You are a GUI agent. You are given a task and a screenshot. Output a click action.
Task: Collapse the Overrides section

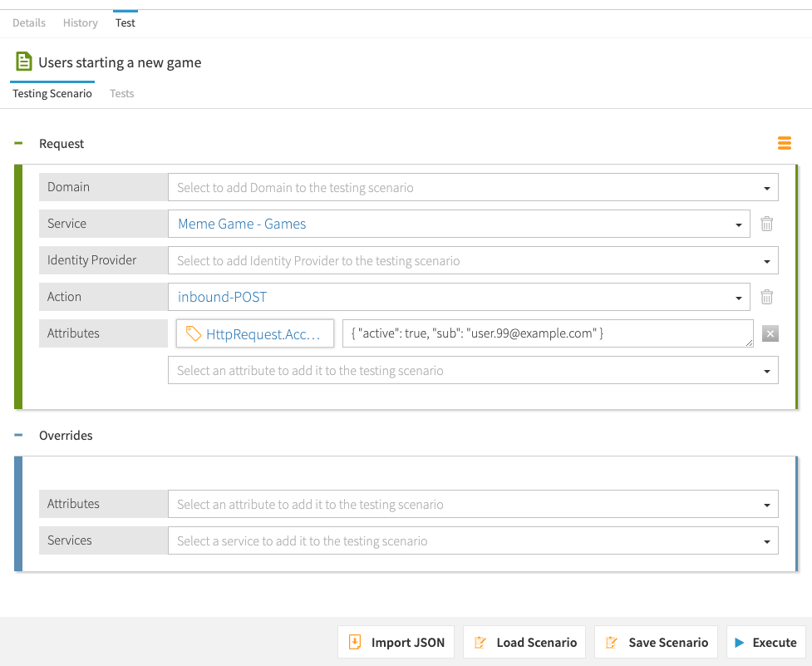18,436
